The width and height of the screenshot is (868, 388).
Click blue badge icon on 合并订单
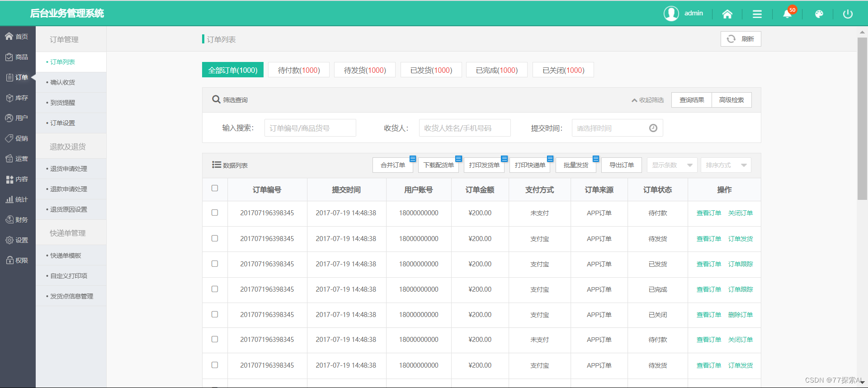coord(413,159)
